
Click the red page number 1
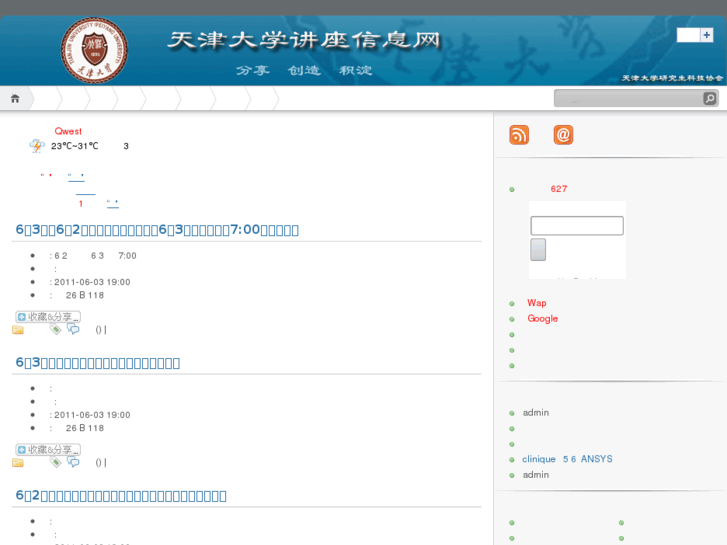pos(81,204)
